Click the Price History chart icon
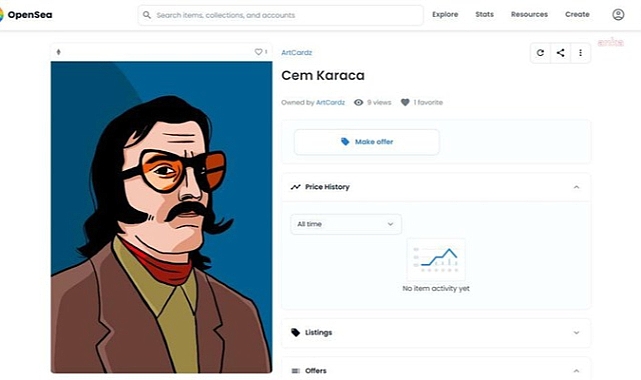Viewport: 641px width, 380px height. (296, 187)
